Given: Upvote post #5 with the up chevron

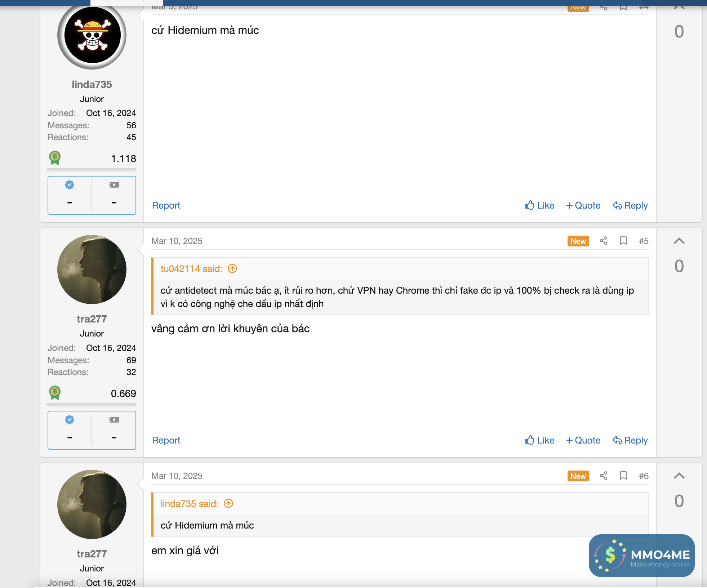Looking at the screenshot, I should tap(679, 241).
